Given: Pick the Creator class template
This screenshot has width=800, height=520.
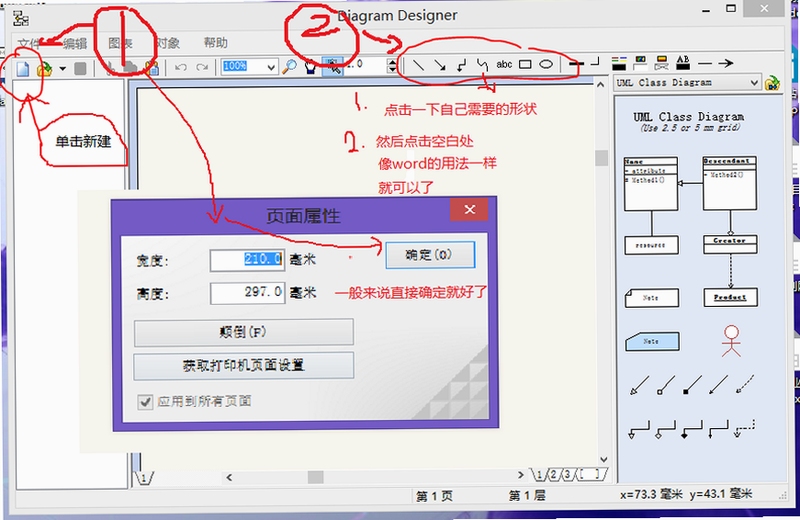Looking at the screenshot, I should (730, 244).
